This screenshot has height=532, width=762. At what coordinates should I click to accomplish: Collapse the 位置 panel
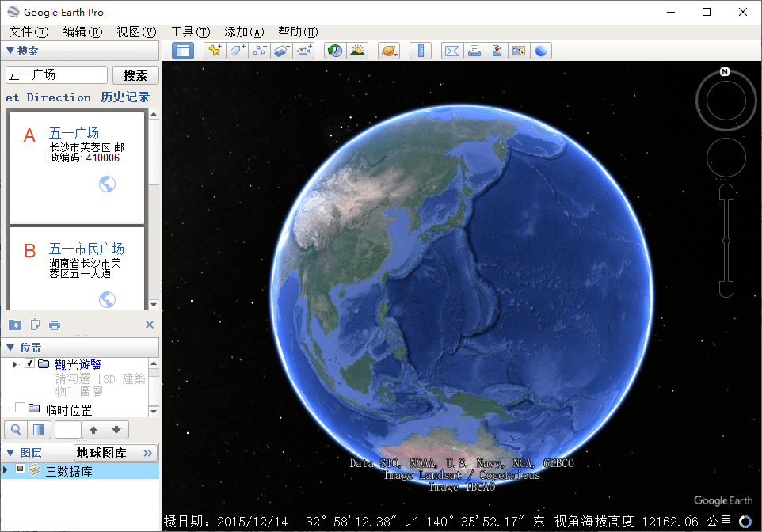[10, 348]
